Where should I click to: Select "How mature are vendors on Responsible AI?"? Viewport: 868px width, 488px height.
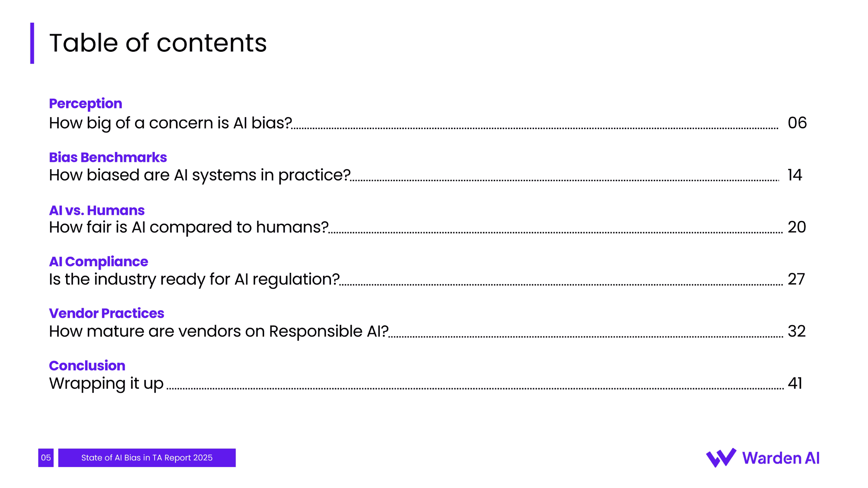(x=218, y=331)
